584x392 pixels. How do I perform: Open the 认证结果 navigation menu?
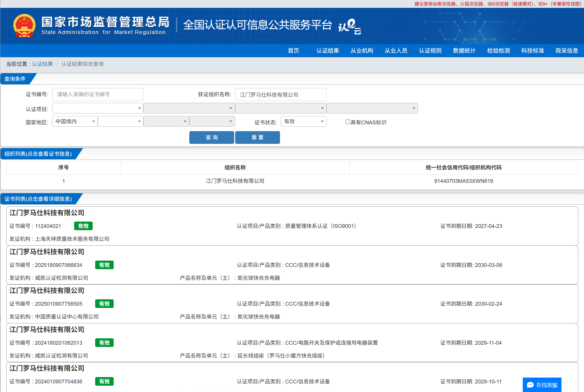(x=328, y=51)
